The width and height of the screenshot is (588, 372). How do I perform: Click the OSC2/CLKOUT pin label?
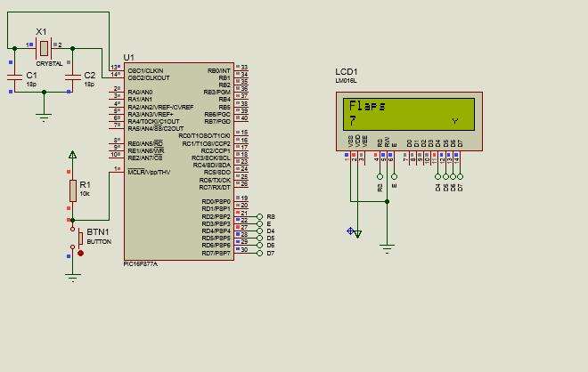click(149, 78)
